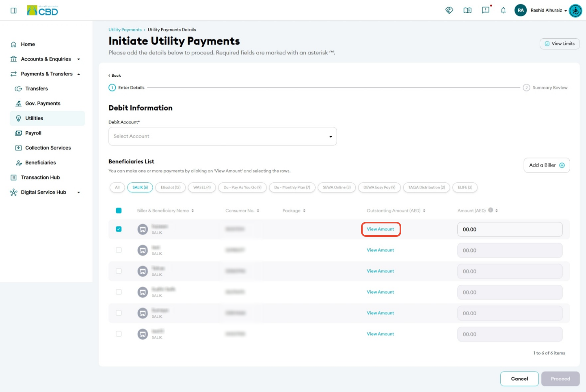586x392 pixels.
Task: Select the All biller filter
Action: pos(117,187)
